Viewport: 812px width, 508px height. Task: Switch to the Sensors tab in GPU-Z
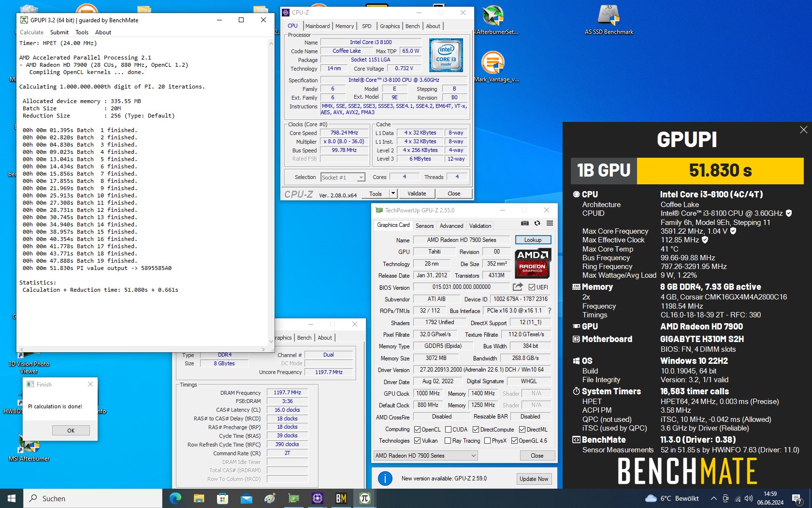(424, 226)
